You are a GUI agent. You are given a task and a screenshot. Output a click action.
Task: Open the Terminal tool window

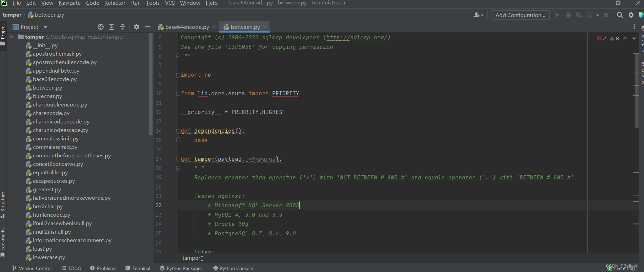138,268
